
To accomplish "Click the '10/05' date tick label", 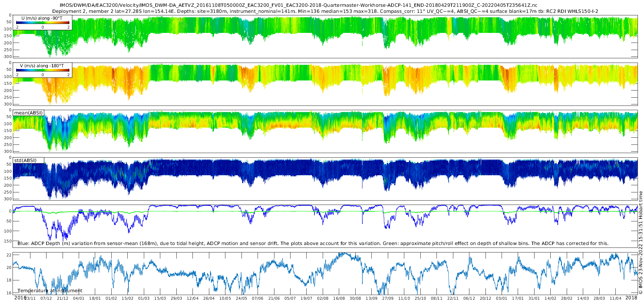I will tap(225, 298).
